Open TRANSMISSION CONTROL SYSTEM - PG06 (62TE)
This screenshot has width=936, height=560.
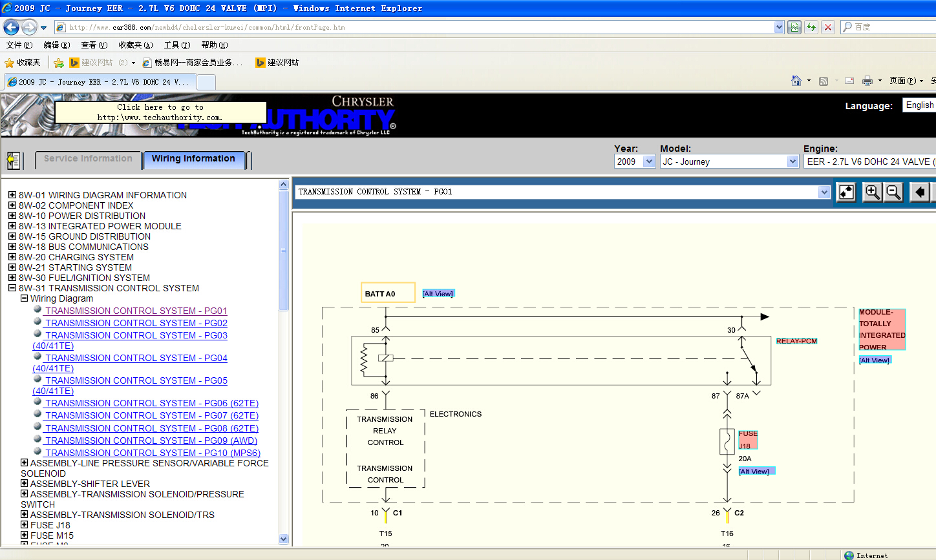tap(152, 403)
